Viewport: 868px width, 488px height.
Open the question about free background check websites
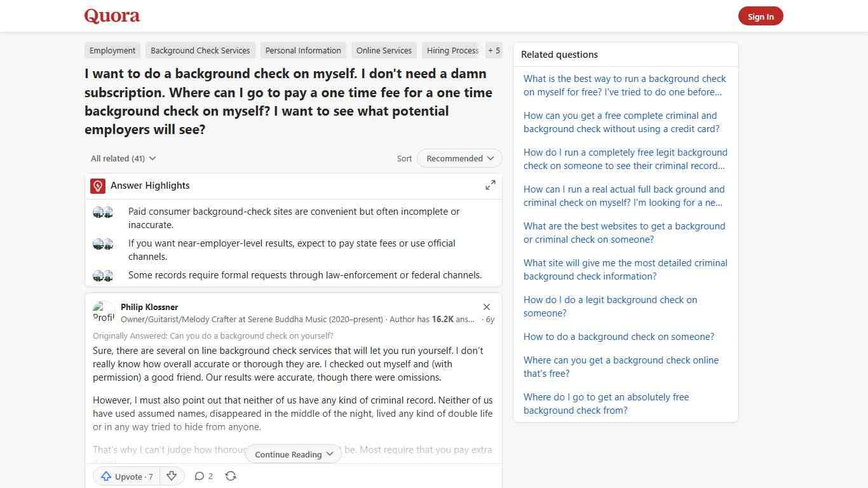pyautogui.click(x=624, y=233)
